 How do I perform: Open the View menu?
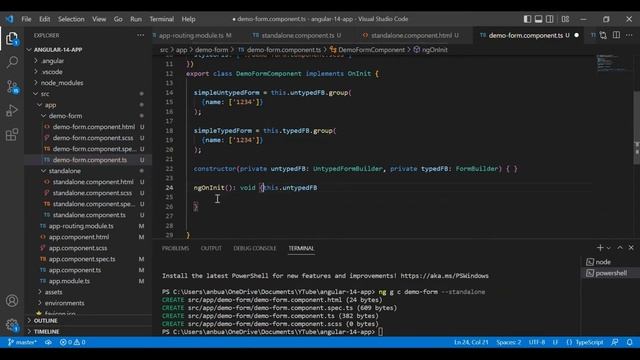(99, 19)
